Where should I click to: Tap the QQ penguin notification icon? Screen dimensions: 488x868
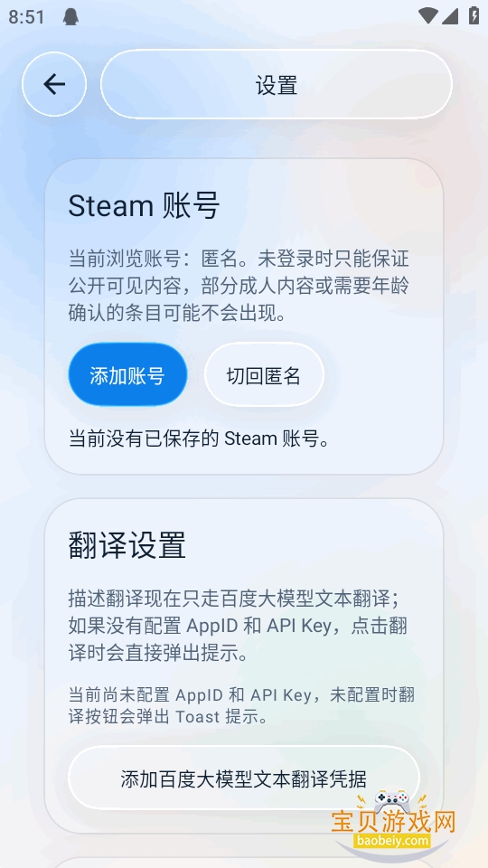point(70,16)
